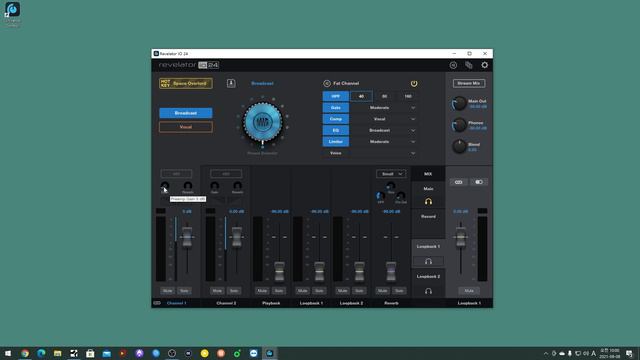Toggle the Limiter button in Fat Channel
The image size is (640, 360).
[336, 142]
